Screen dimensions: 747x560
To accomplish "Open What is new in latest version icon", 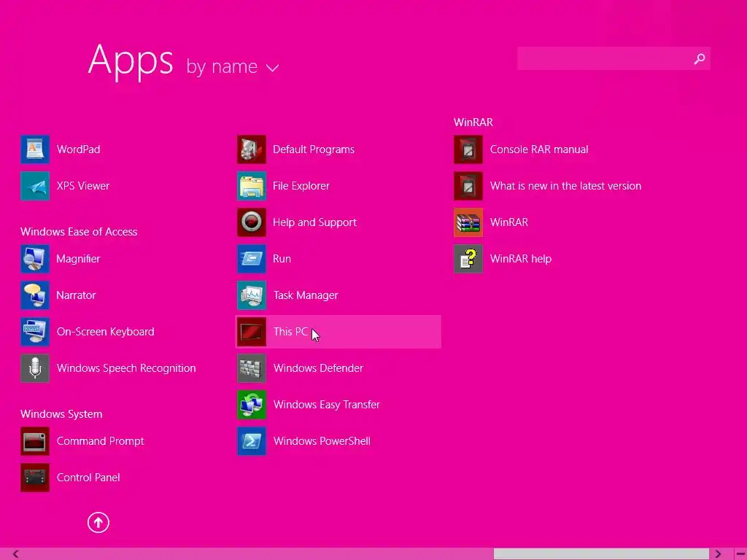I will [x=468, y=186].
